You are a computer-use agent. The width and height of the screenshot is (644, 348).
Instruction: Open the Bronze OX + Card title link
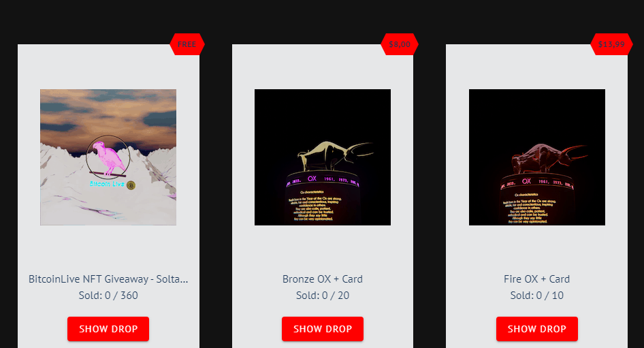pyautogui.click(x=323, y=279)
